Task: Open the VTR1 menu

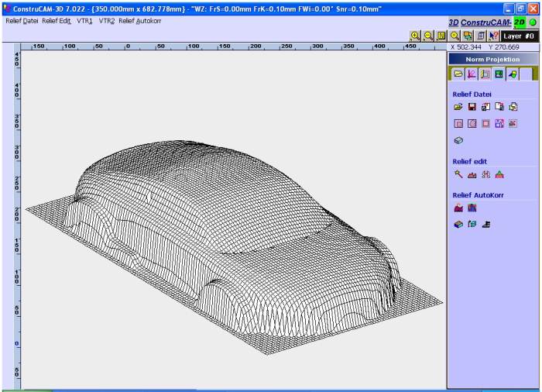Action: coord(84,20)
